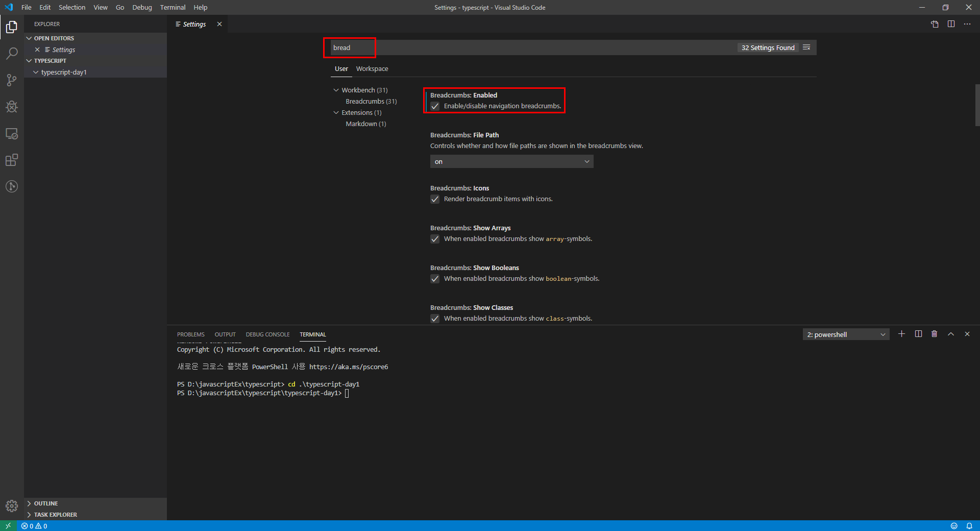Image resolution: width=980 pixels, height=531 pixels.
Task: Toggle Breadcrumbs Show Arrays checkbox
Action: click(x=435, y=239)
